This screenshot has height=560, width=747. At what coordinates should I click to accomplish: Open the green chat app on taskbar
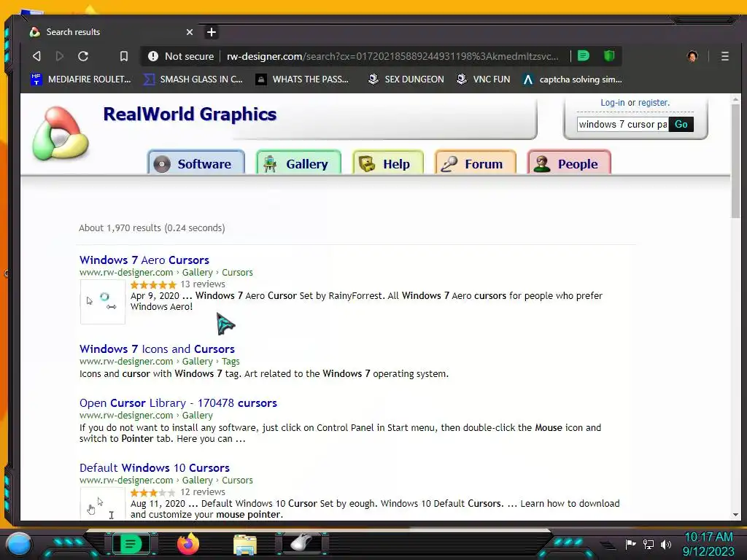131,544
